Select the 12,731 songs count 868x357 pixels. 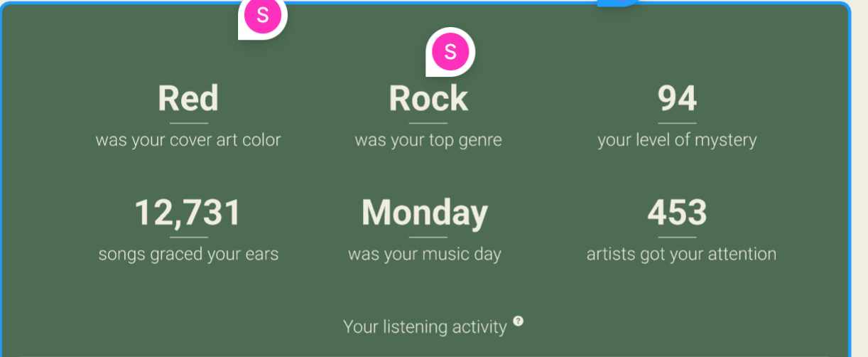point(188,213)
